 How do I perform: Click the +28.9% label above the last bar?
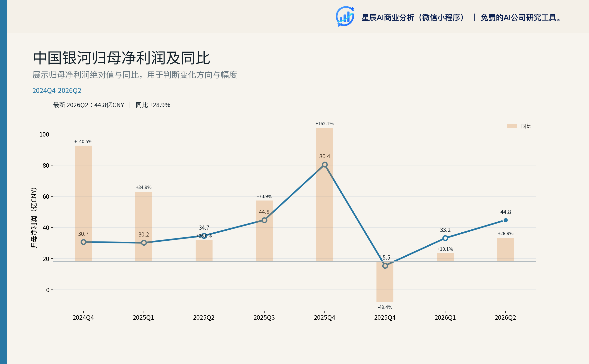pyautogui.click(x=506, y=233)
